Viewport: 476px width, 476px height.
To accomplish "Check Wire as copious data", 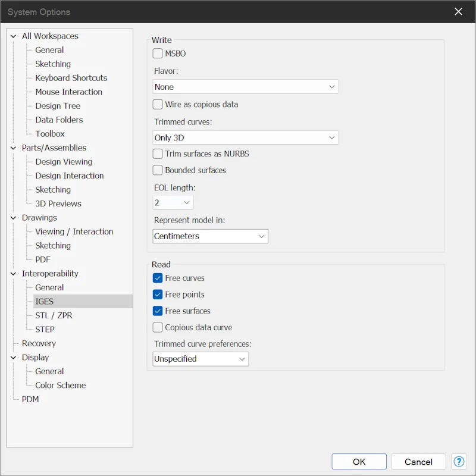I will click(158, 105).
